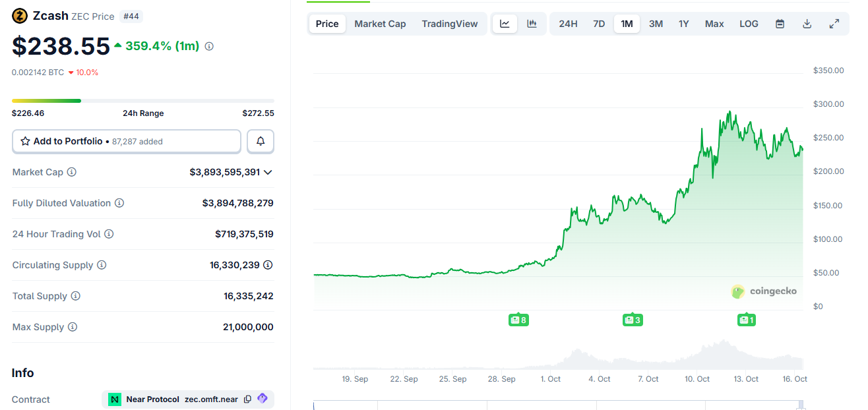The image size is (868, 410).
Task: Click the Circulating Supply info icon
Action: pos(102,265)
